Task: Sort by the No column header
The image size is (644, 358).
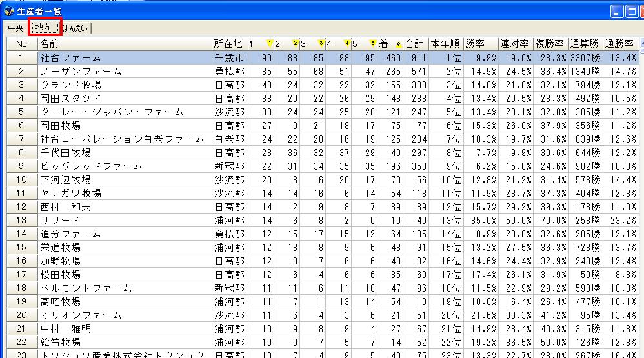Action: pyautogui.click(x=22, y=44)
